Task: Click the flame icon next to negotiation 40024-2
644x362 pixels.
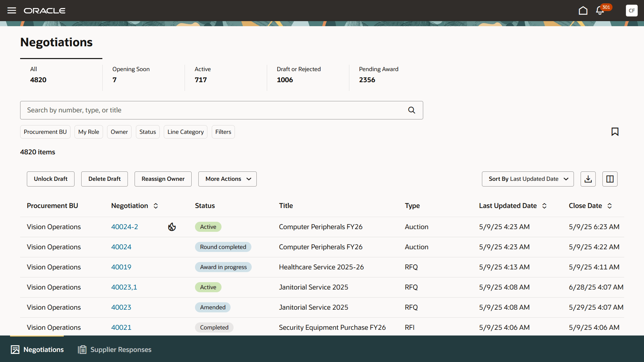Action: point(172,227)
